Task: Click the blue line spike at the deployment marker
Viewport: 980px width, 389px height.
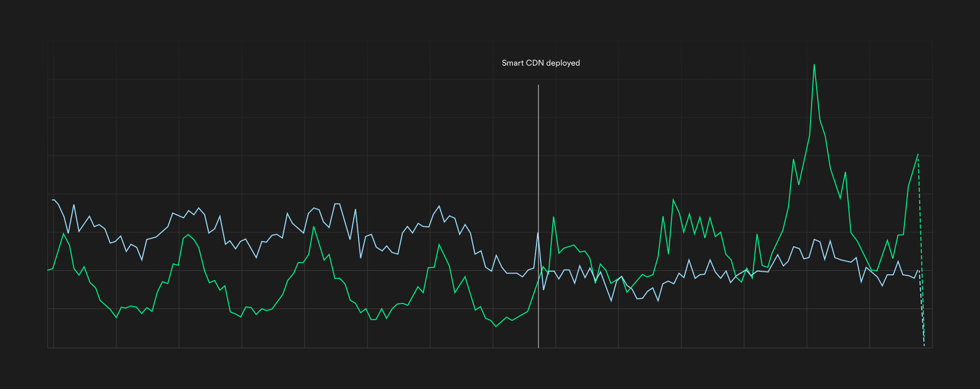Action: point(537,233)
